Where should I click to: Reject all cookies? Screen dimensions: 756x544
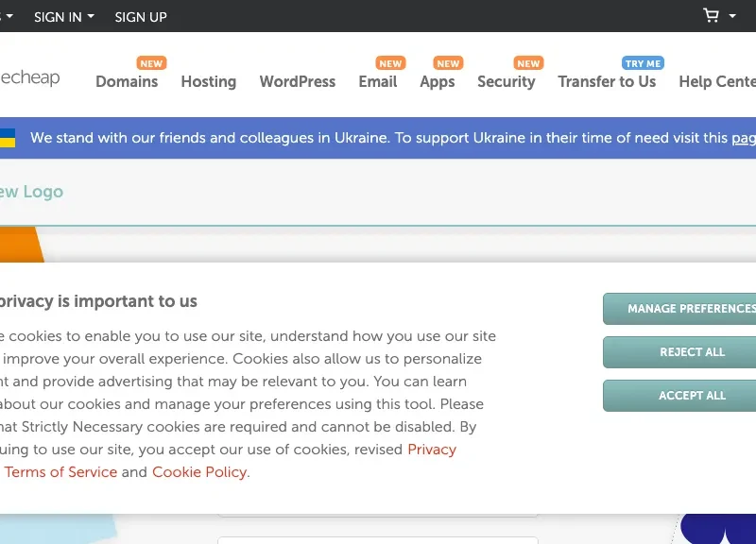pyautogui.click(x=693, y=351)
